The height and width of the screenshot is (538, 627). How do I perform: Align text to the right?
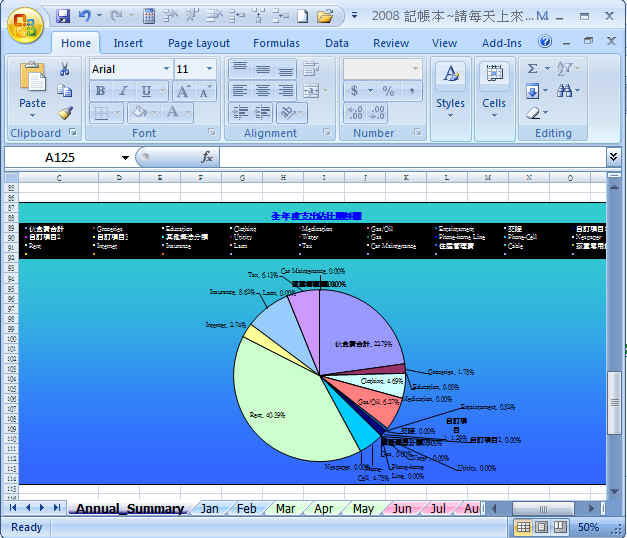coord(286,91)
